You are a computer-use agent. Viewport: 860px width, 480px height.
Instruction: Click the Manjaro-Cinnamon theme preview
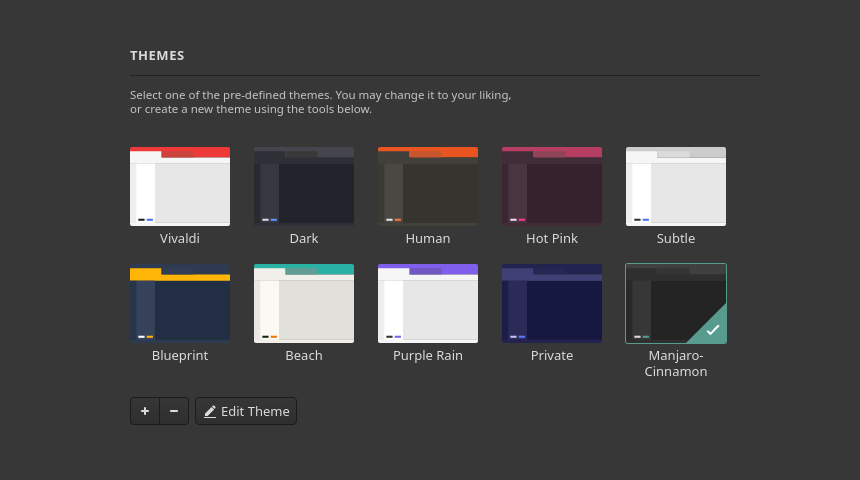pos(676,303)
